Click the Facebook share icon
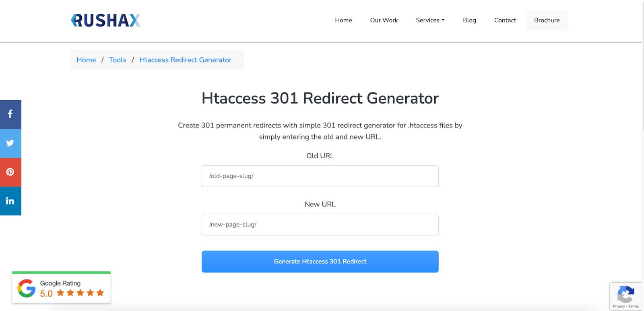 click(10, 114)
